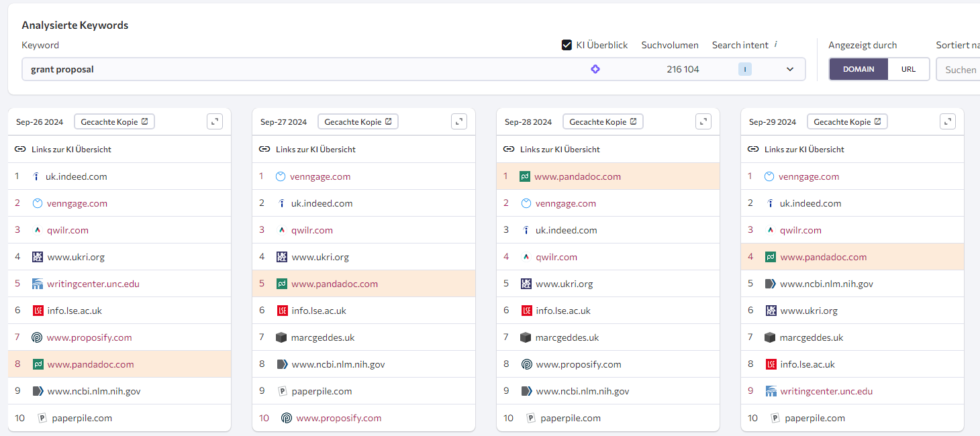Open qwilr.com in Sep-27 column
The width and height of the screenshot is (980, 436).
312,230
